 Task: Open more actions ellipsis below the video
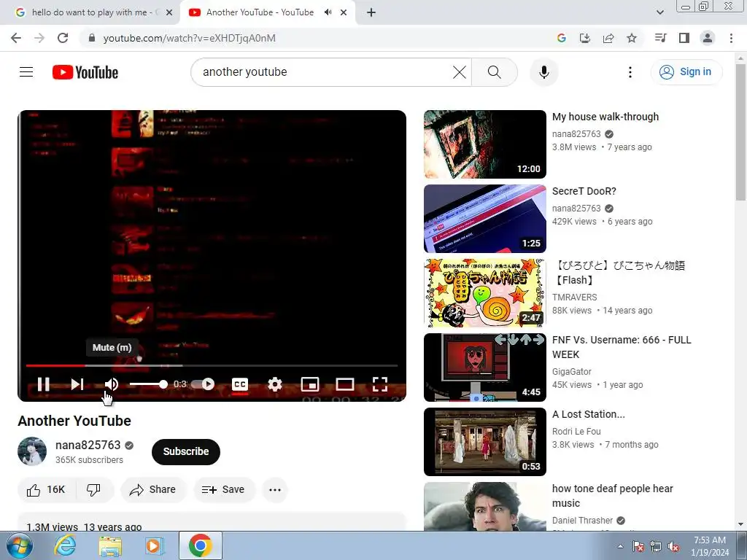pyautogui.click(x=275, y=489)
